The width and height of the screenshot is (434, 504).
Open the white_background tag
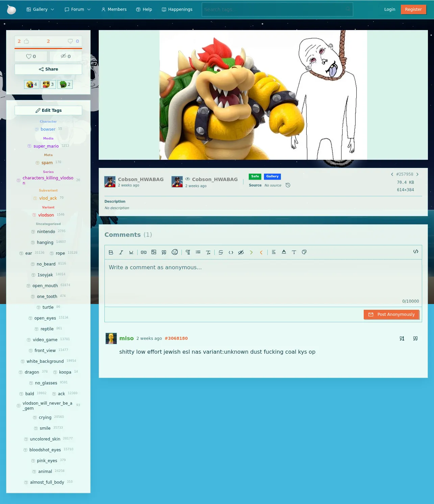pos(45,361)
